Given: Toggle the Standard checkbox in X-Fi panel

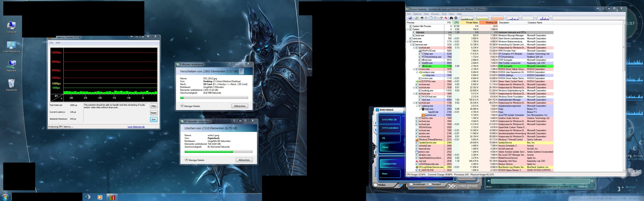Looking at the screenshot, I should click(430, 185).
